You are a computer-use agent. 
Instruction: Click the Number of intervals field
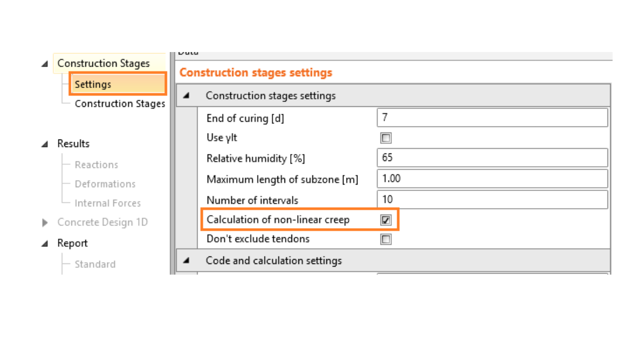pyautogui.click(x=492, y=200)
